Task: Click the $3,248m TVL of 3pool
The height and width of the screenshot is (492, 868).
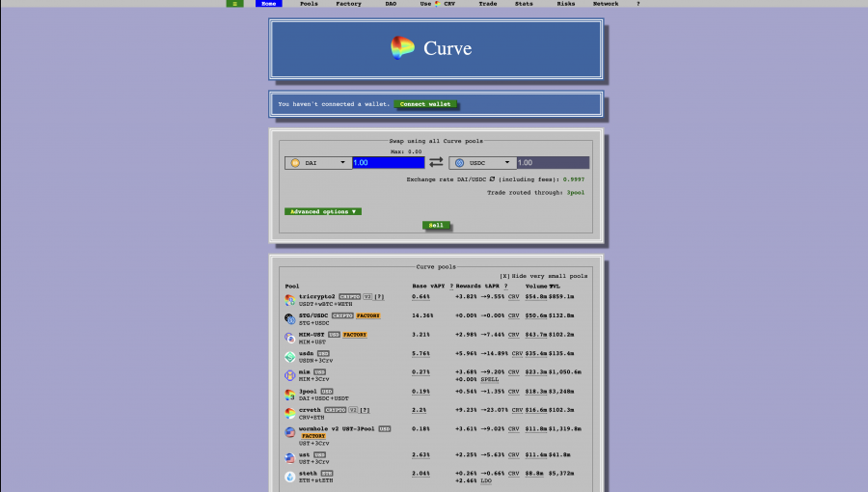Action: point(561,392)
